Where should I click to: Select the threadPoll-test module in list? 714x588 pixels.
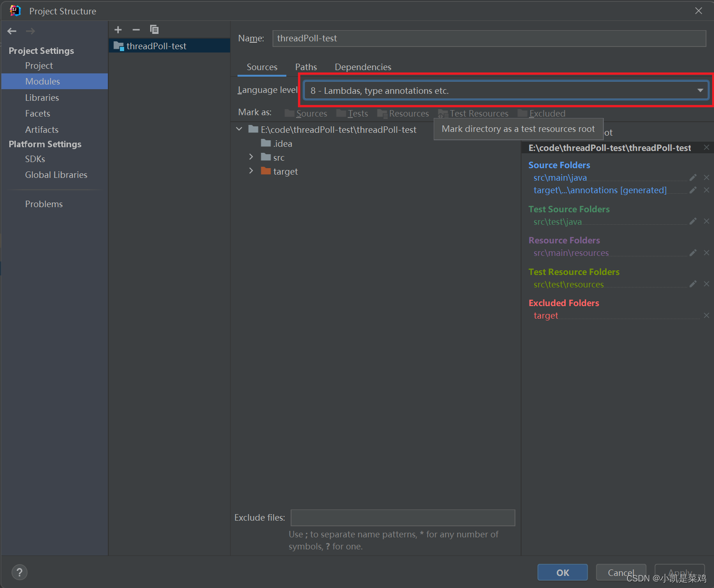169,46
